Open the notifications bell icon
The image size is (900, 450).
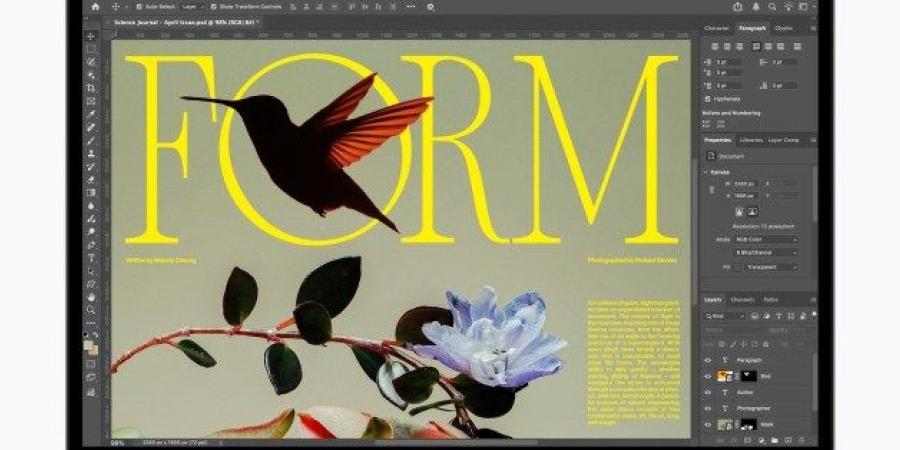756,7
